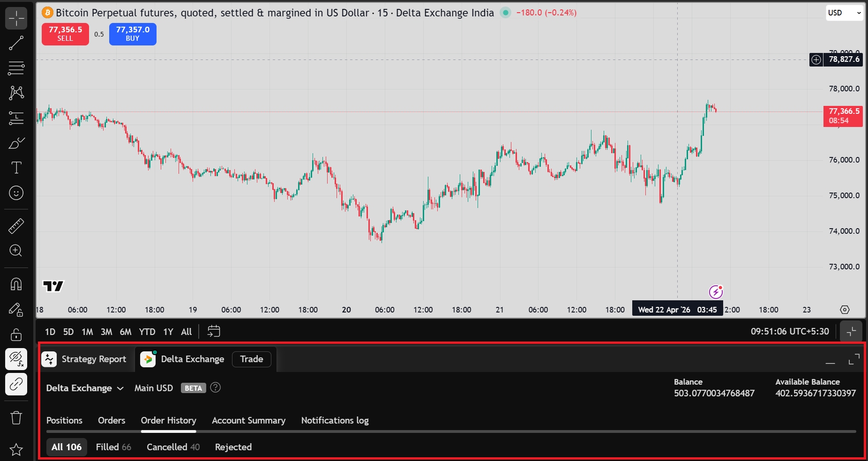The image size is (868, 461).
Task: Toggle the bottom-right panel layout button
Action: [x=852, y=332]
